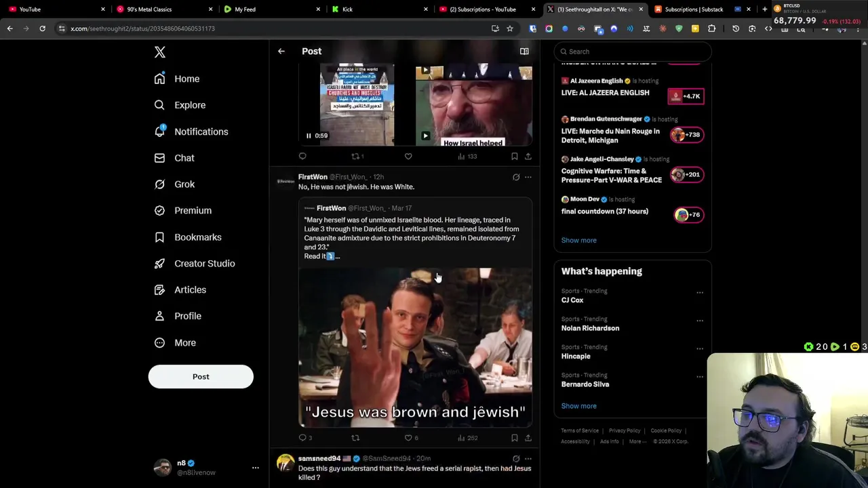Share the post with 133 views
The image size is (868, 488).
click(x=528, y=157)
